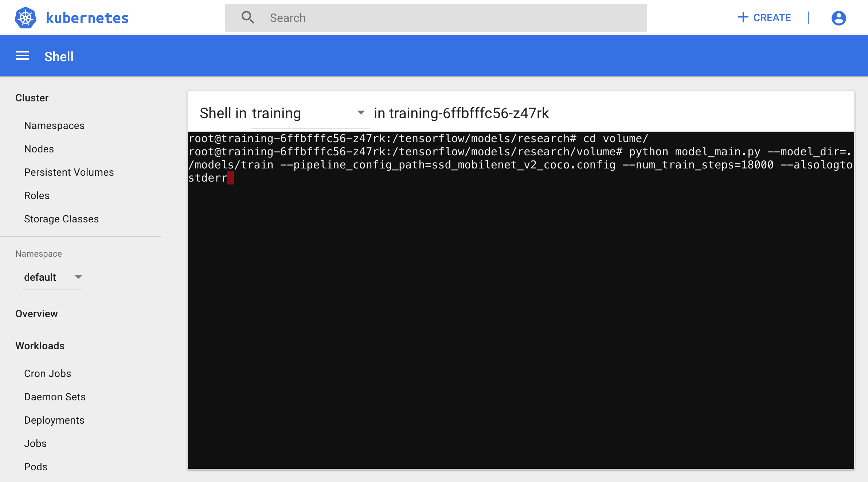Click the Cluster section label

click(31, 98)
